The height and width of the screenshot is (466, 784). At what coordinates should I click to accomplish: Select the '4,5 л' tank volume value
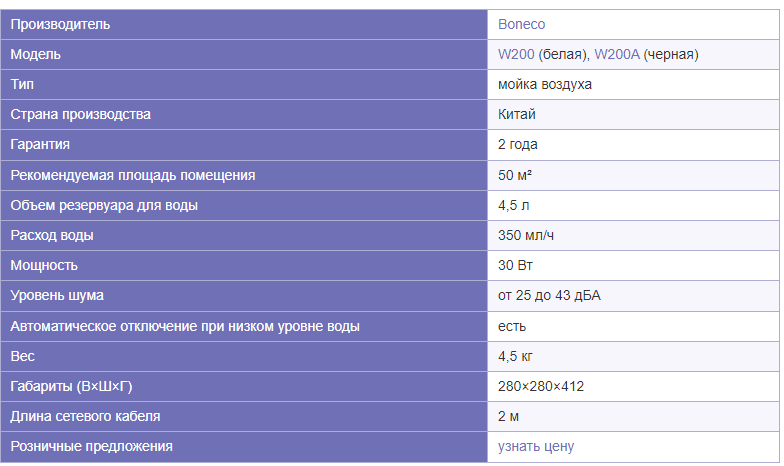[514, 205]
